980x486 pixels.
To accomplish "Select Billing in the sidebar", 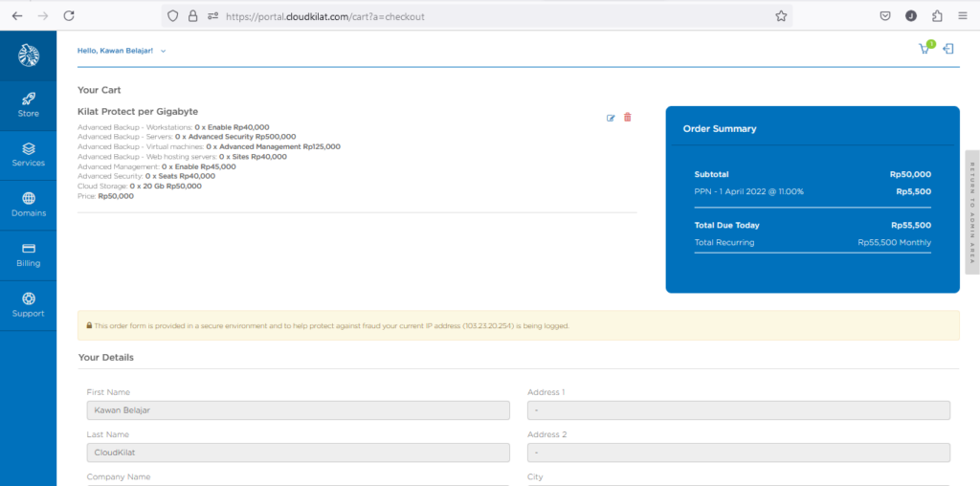I will click(28, 254).
